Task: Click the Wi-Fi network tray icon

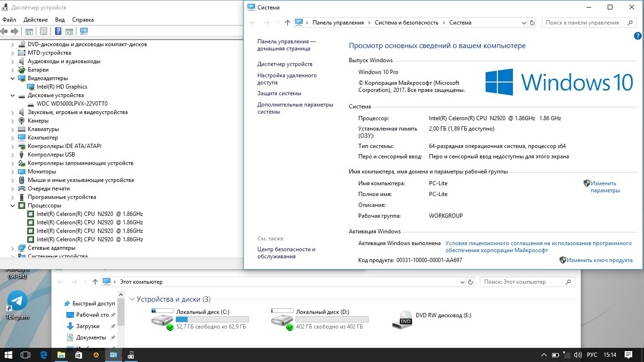Action: pos(567,355)
